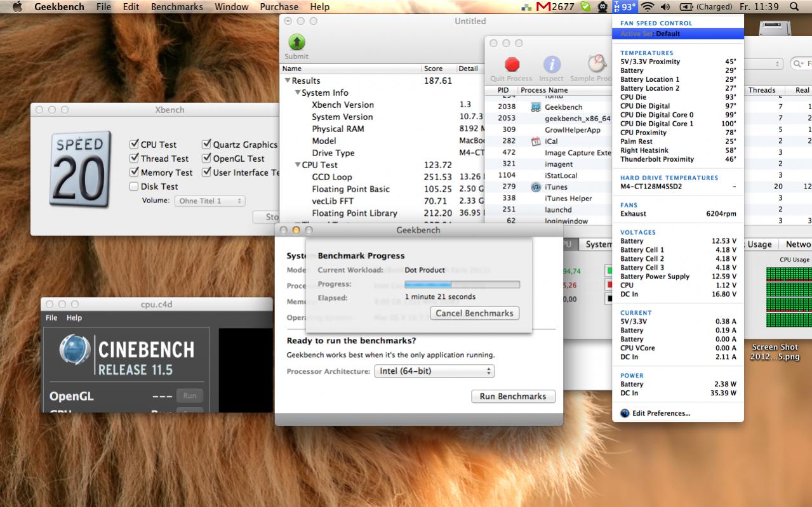Uncheck CPU Test in Xbench
This screenshot has height=507, width=812.
pyautogui.click(x=134, y=145)
